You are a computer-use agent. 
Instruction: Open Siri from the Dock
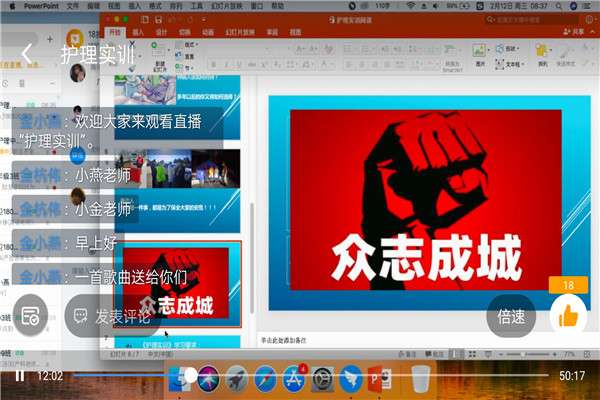(208, 379)
